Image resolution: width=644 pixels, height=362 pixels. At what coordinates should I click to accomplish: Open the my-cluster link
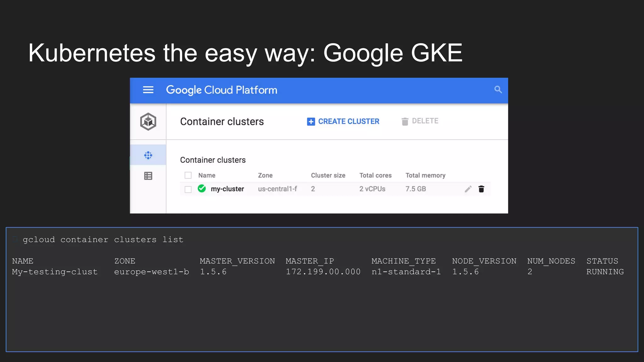pos(227,189)
